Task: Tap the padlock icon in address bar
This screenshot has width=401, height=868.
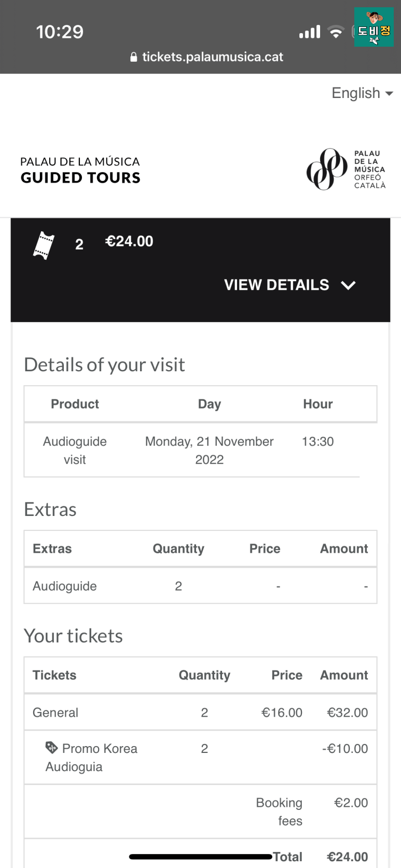Action: point(134,57)
